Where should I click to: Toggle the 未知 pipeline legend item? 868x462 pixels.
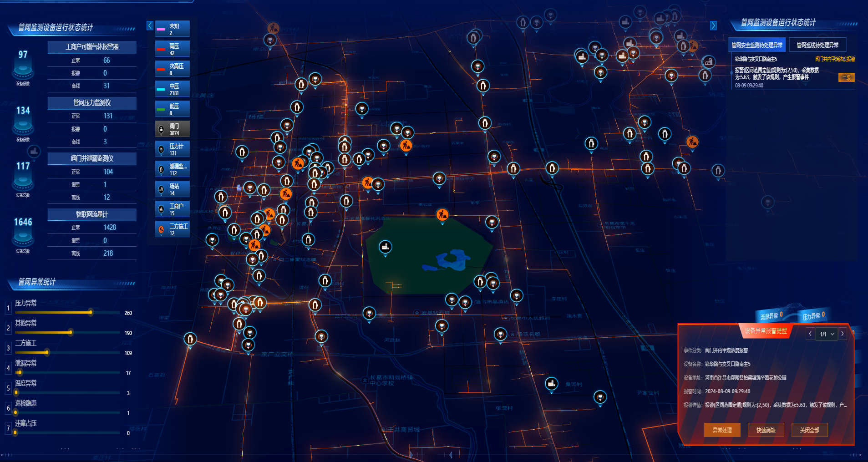click(172, 29)
